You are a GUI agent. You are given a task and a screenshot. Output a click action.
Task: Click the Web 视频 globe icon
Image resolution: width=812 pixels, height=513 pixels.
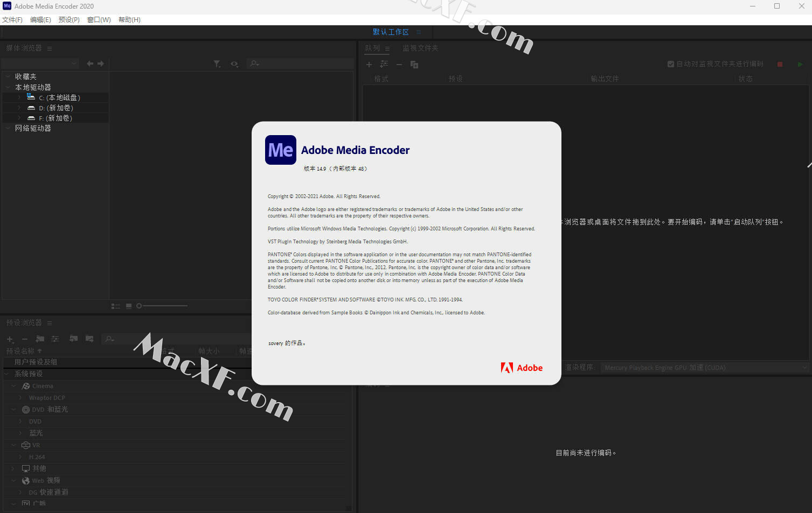[x=25, y=481]
